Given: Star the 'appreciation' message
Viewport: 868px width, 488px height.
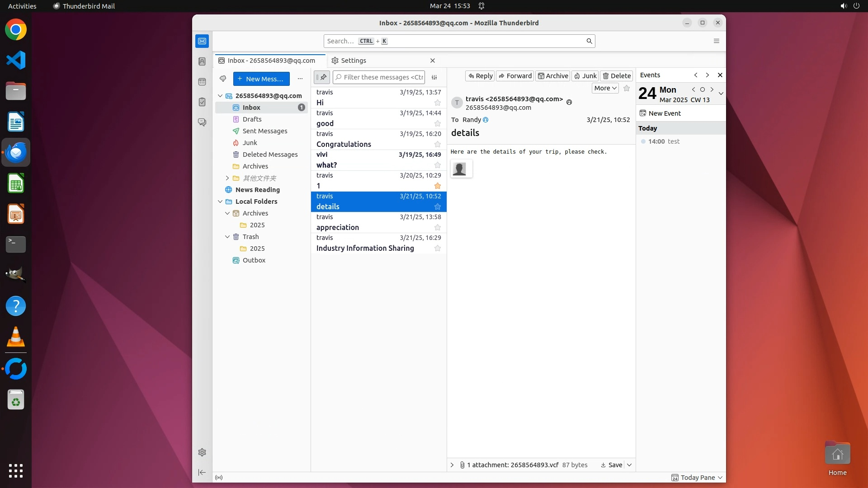Looking at the screenshot, I should [437, 228].
